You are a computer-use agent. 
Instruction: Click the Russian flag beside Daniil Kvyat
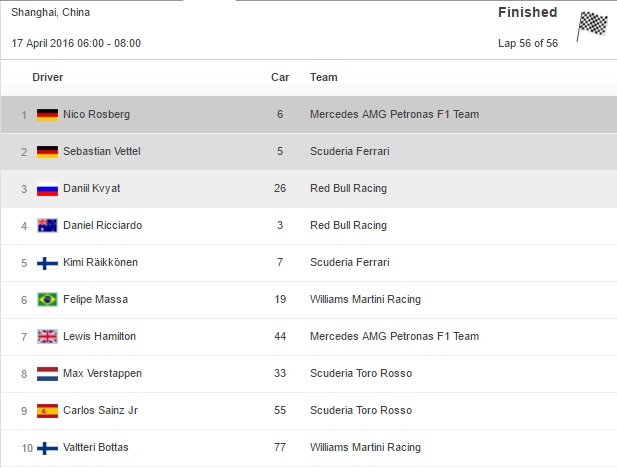point(47,189)
